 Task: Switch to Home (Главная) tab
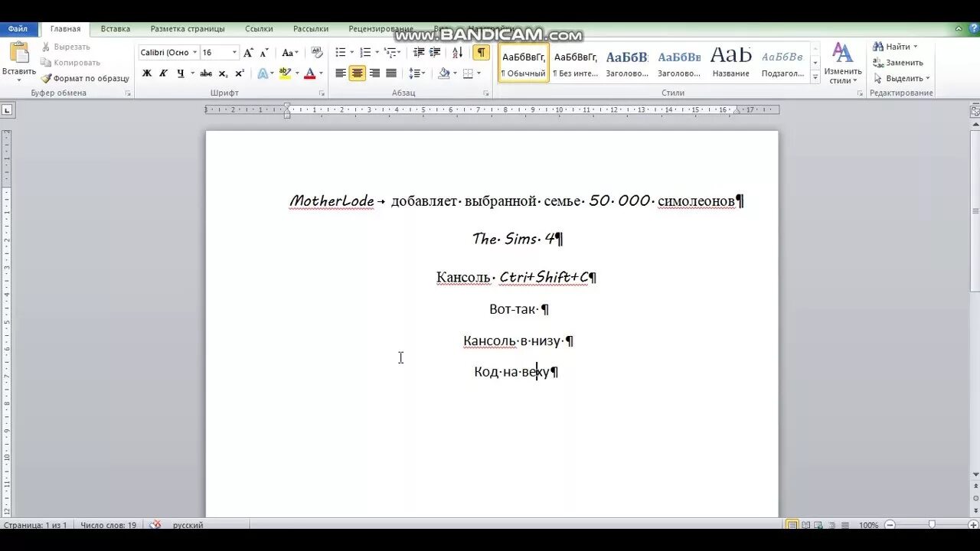coord(65,29)
